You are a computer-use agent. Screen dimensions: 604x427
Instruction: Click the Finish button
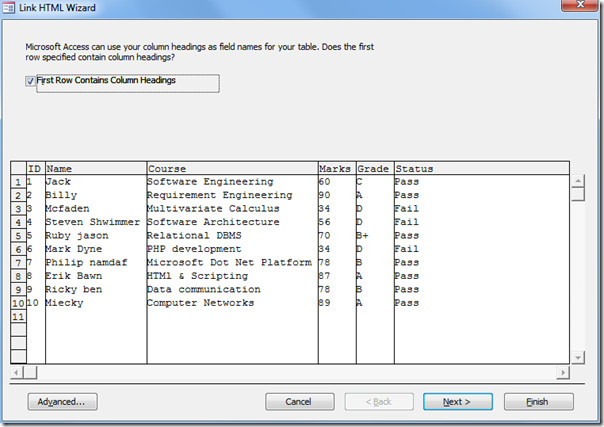[x=539, y=402]
